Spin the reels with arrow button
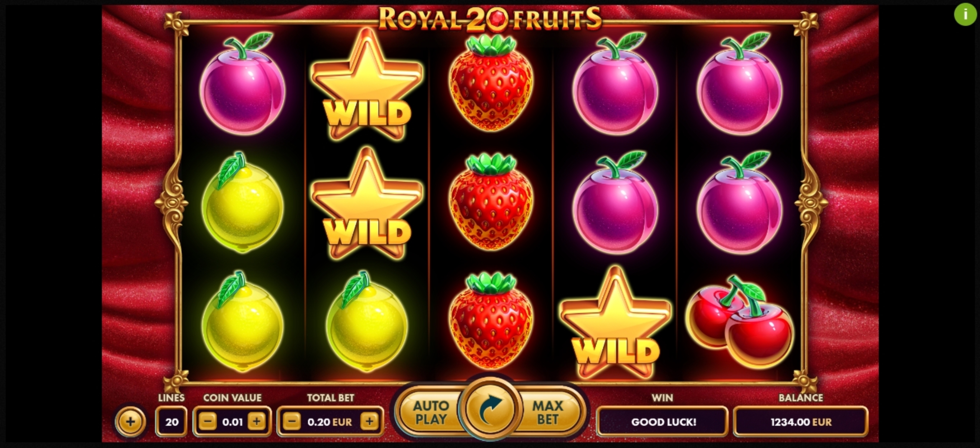The image size is (980, 448). click(490, 410)
